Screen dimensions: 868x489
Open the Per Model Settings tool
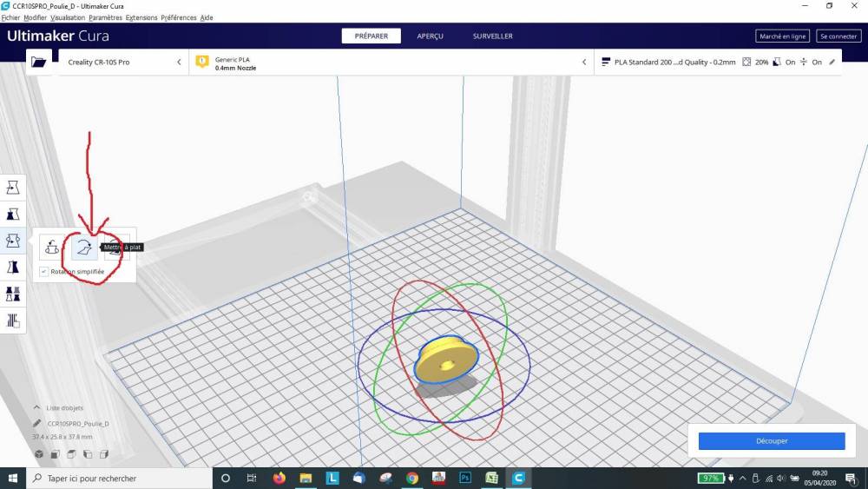click(13, 294)
